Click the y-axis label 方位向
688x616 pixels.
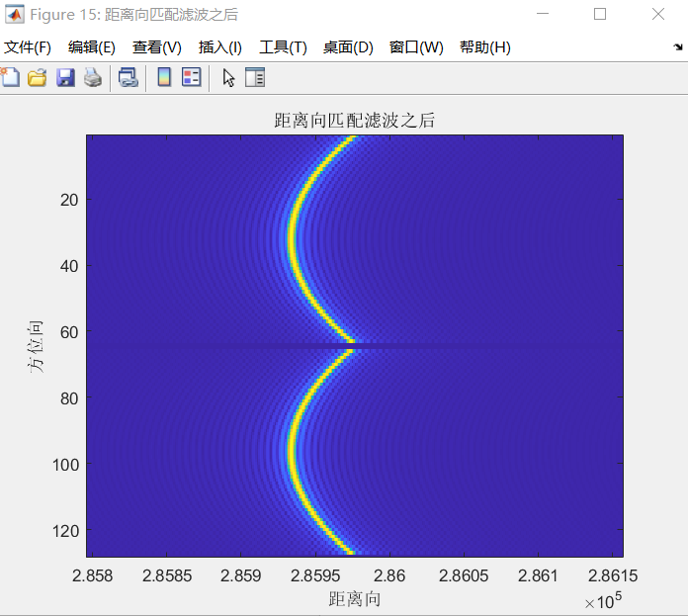36,347
